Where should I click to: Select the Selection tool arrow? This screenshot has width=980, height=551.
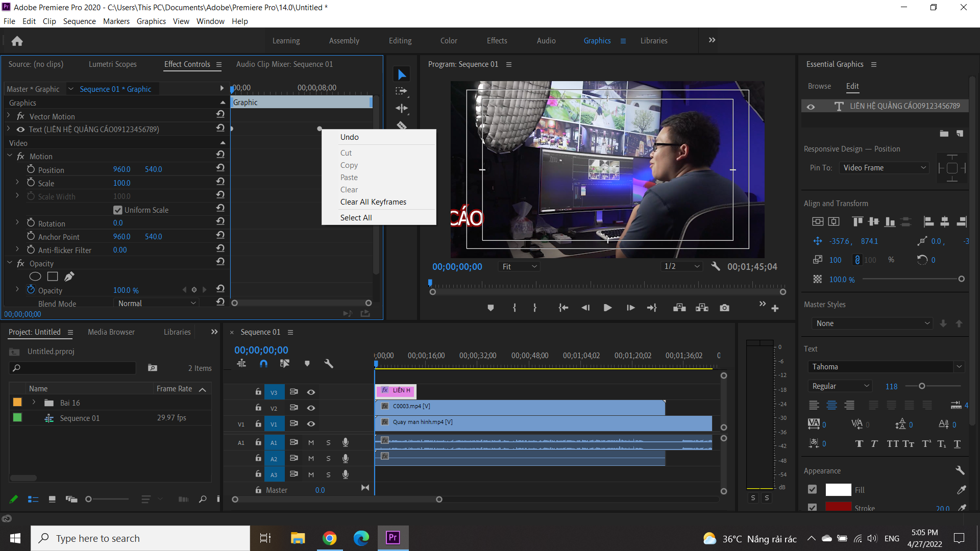[402, 75]
